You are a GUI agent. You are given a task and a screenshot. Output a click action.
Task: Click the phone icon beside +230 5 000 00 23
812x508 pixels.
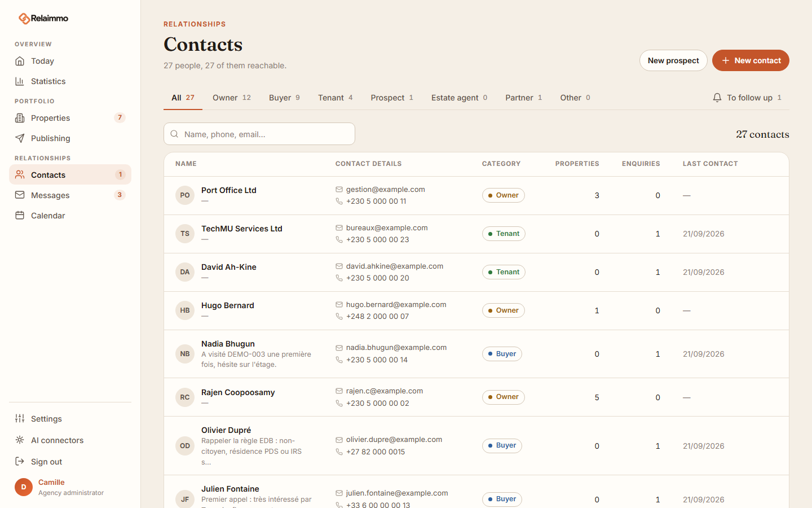[x=339, y=239]
